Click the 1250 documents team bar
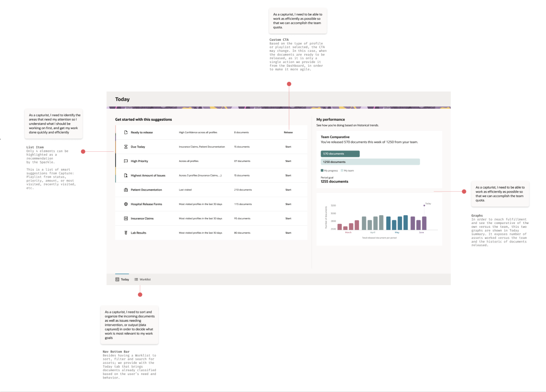Screen dimensions: 546x392 click(x=370, y=162)
